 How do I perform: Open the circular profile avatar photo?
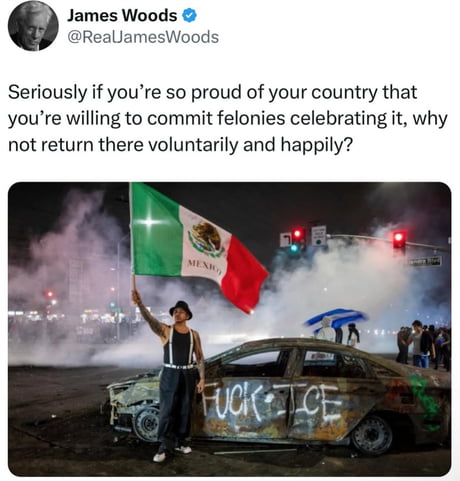pyautogui.click(x=33, y=26)
